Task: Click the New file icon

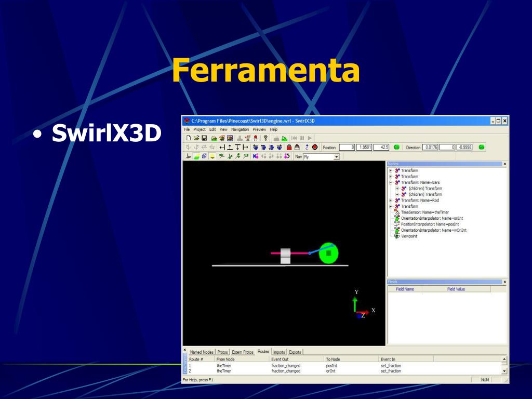Action: (x=188, y=138)
